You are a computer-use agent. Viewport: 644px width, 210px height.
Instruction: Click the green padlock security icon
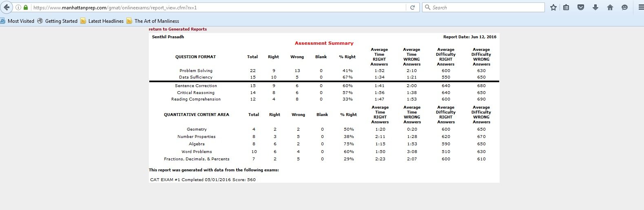26,7
